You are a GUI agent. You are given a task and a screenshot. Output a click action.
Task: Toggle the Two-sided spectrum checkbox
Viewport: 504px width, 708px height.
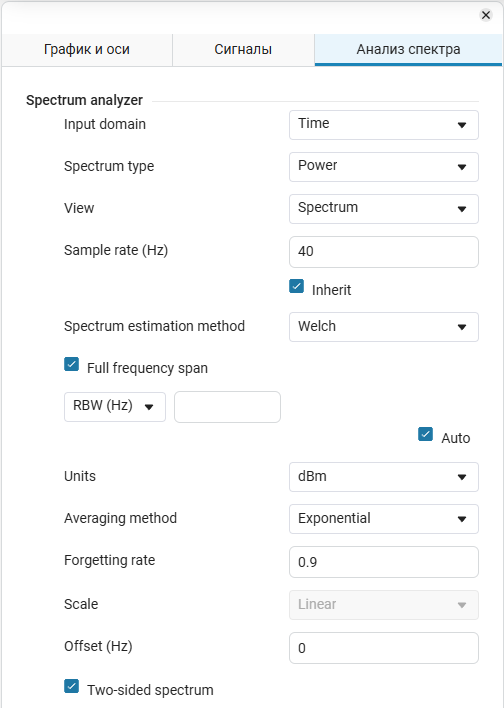[x=71, y=686]
